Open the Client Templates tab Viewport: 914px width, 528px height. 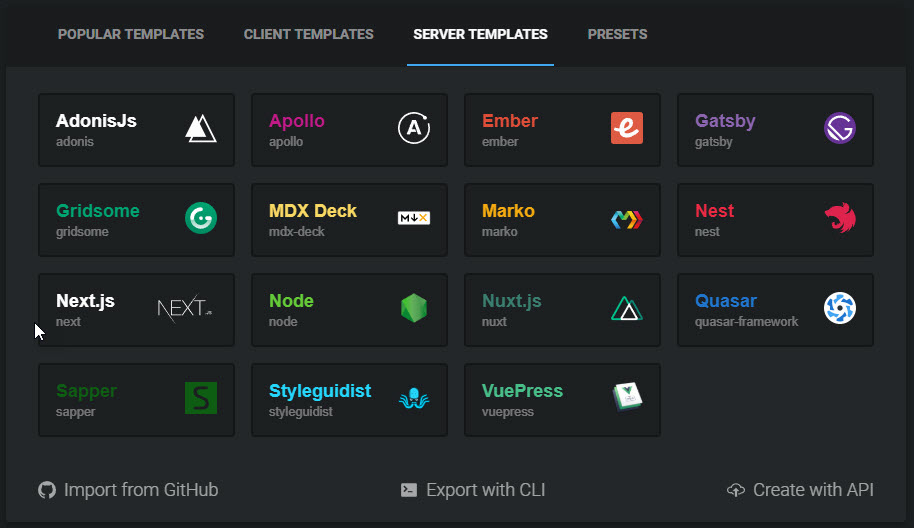308,34
